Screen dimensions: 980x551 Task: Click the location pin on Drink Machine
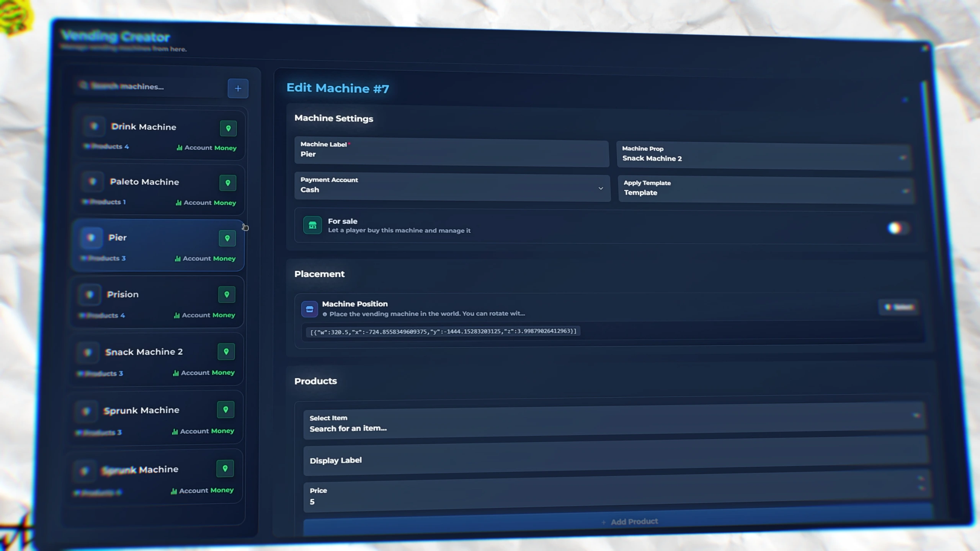click(228, 129)
